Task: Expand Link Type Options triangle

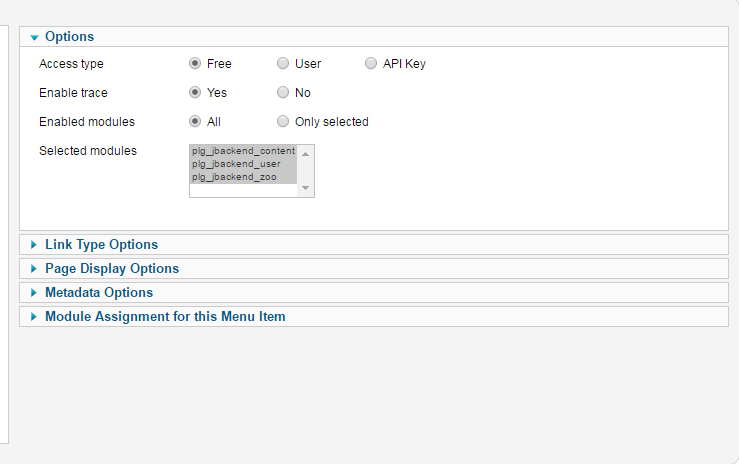Action: [x=33, y=244]
